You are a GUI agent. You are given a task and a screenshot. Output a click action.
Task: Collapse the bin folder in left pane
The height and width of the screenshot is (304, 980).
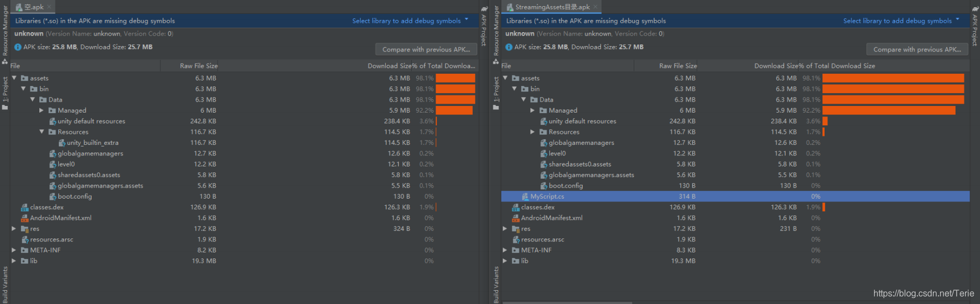click(23, 89)
